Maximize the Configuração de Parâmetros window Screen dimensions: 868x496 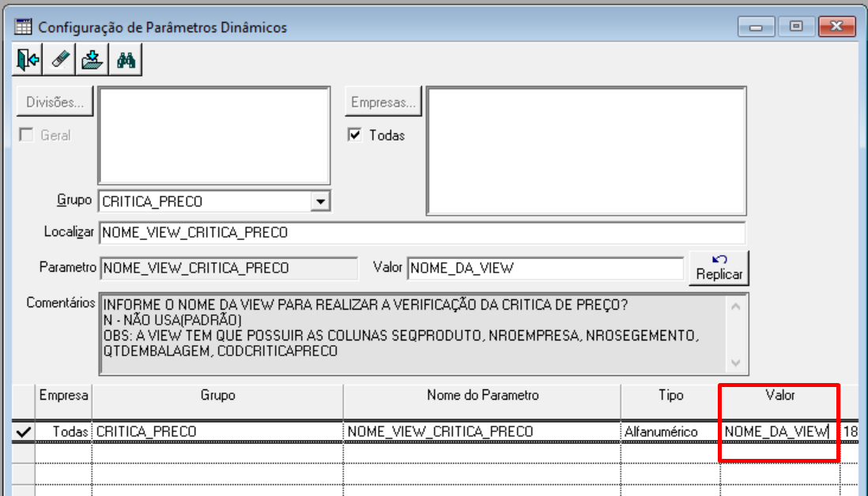coord(796,27)
